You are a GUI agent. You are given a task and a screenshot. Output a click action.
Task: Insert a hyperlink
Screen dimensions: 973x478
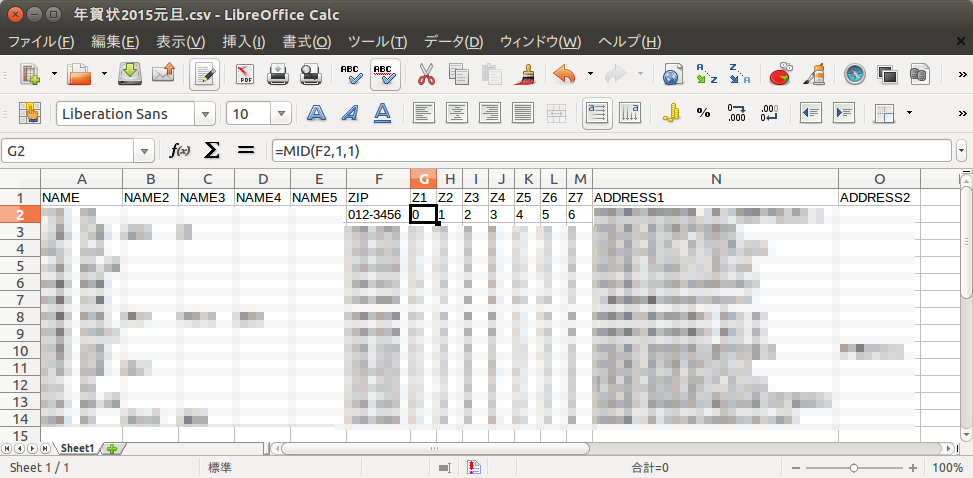[673, 75]
